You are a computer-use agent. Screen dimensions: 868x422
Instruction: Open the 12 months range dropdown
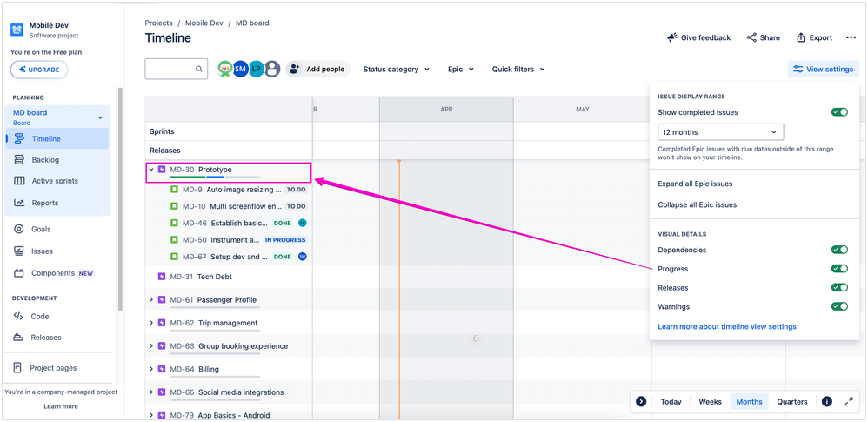point(721,132)
